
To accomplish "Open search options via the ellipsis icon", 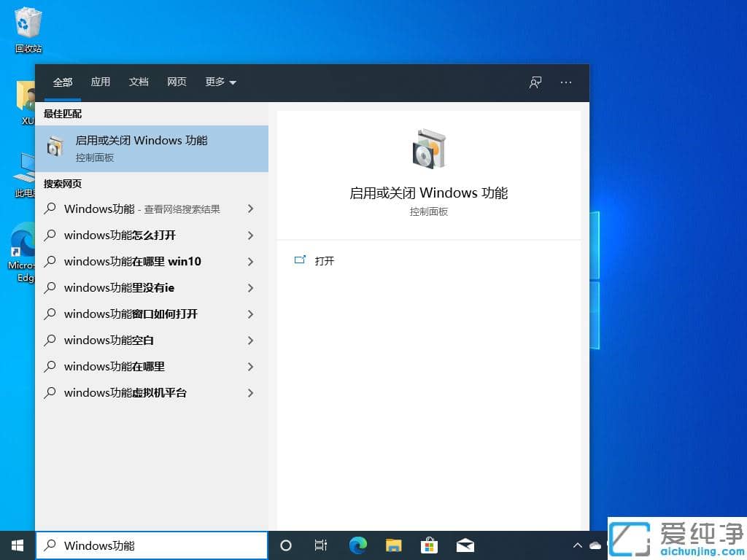I will pyautogui.click(x=566, y=82).
